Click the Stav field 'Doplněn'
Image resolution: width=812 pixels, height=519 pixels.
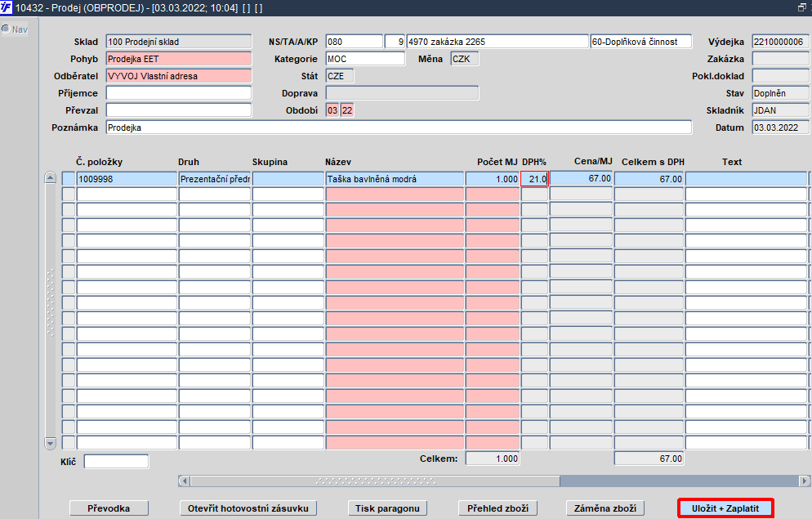(x=780, y=92)
